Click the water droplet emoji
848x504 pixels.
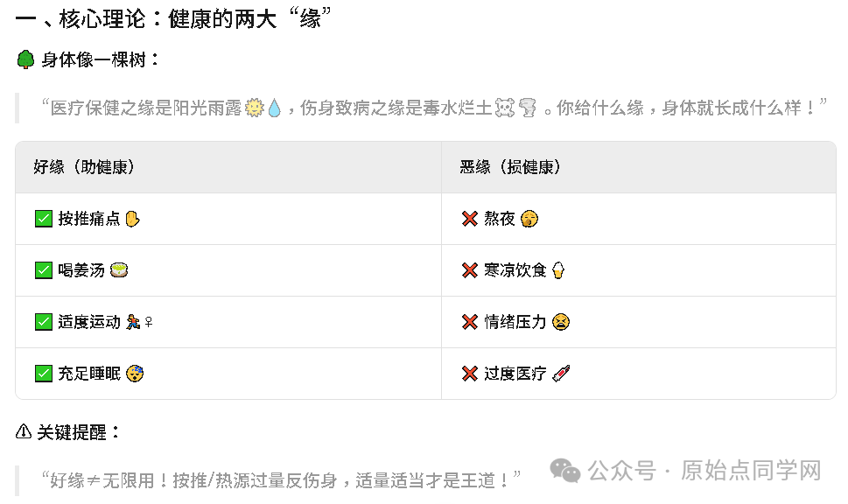pos(274,108)
